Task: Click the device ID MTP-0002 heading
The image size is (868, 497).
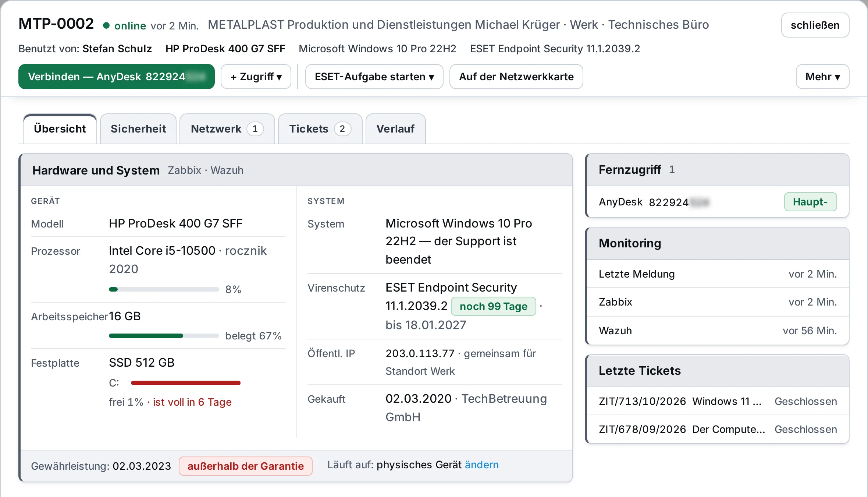Action: 56,24
